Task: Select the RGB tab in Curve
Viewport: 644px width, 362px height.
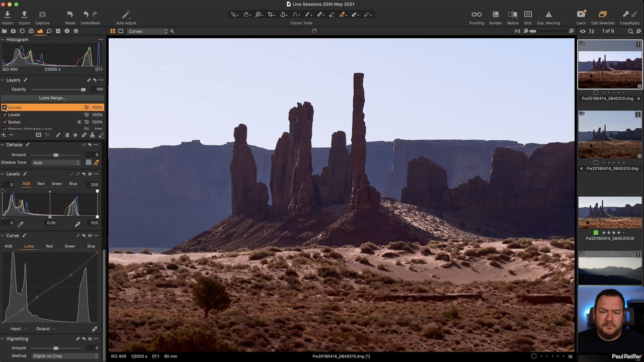Action: point(9,246)
